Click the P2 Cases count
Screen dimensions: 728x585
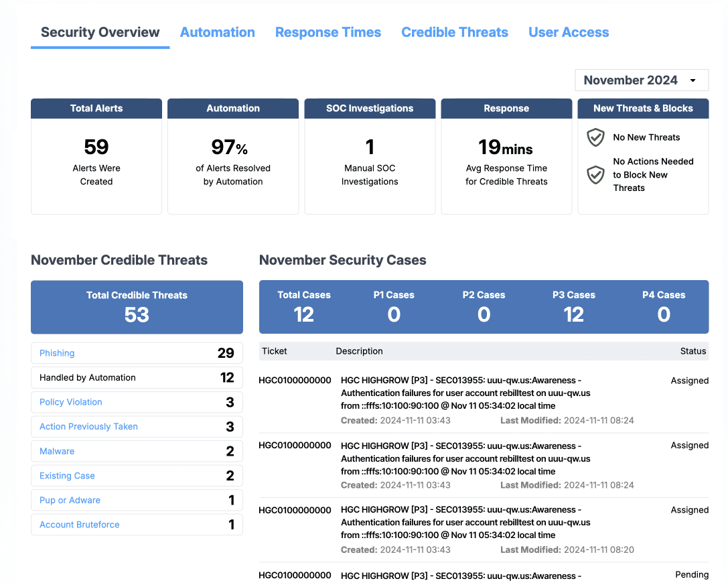pos(484,314)
